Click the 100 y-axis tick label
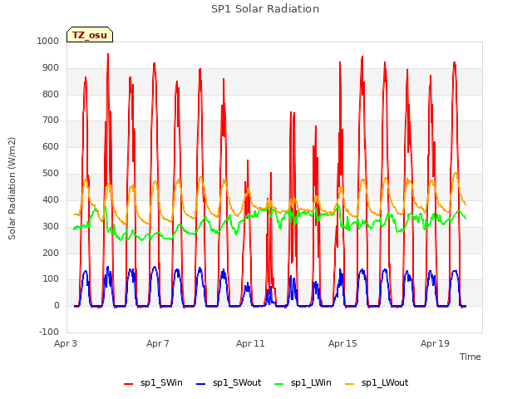Image resolution: width=532 pixels, height=399 pixels. pyautogui.click(x=51, y=279)
